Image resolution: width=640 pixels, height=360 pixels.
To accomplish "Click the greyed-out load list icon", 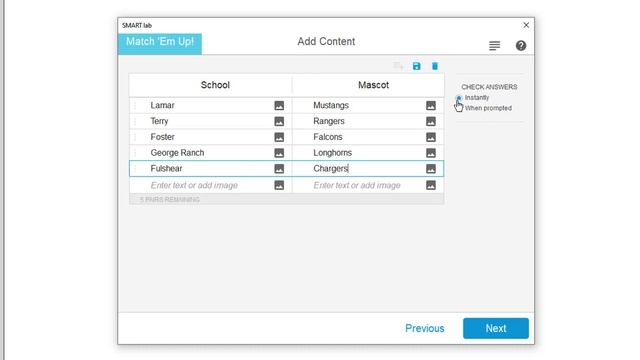I will coord(398,66).
